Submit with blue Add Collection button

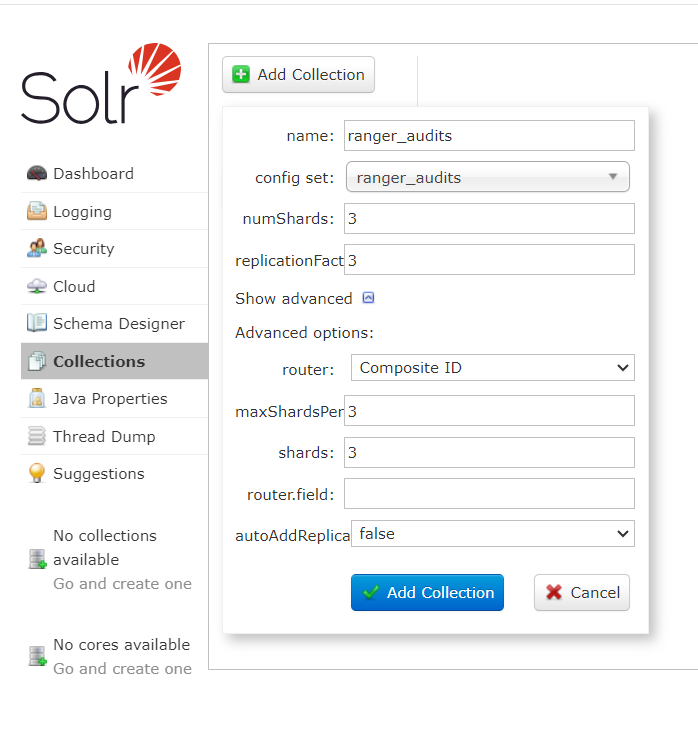click(427, 592)
